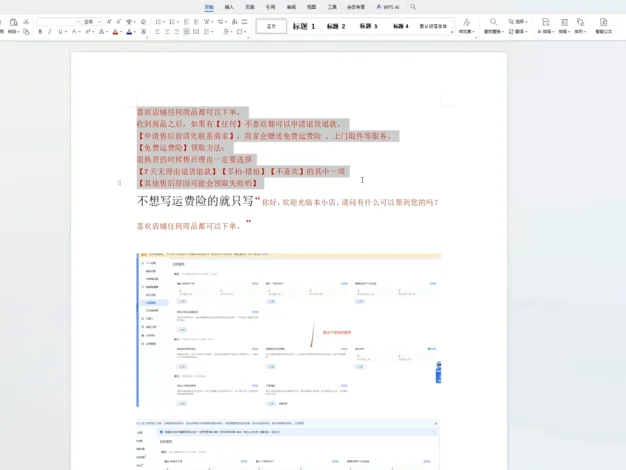This screenshot has height=470, width=626.
Task: Click the numbered list icon
Action: [x=172, y=22]
